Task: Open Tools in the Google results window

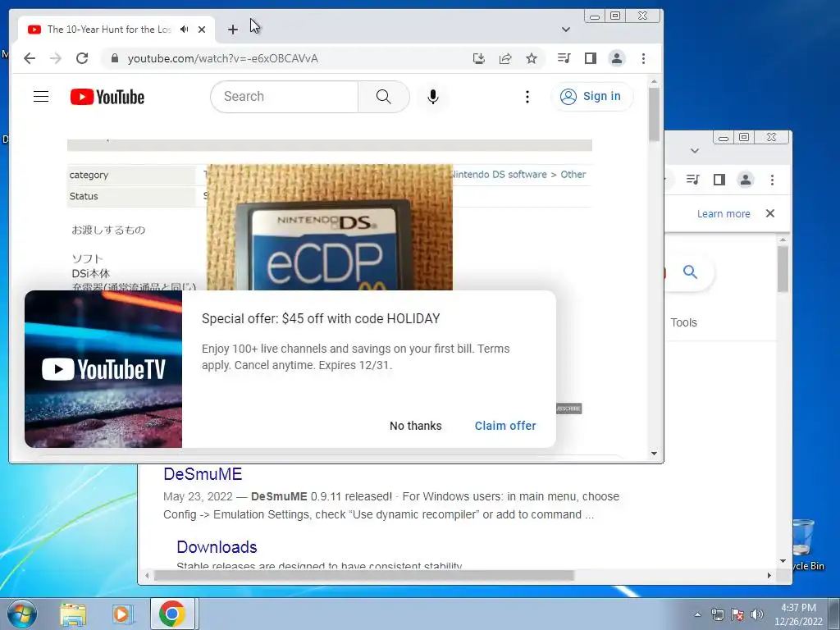Action: click(x=683, y=322)
